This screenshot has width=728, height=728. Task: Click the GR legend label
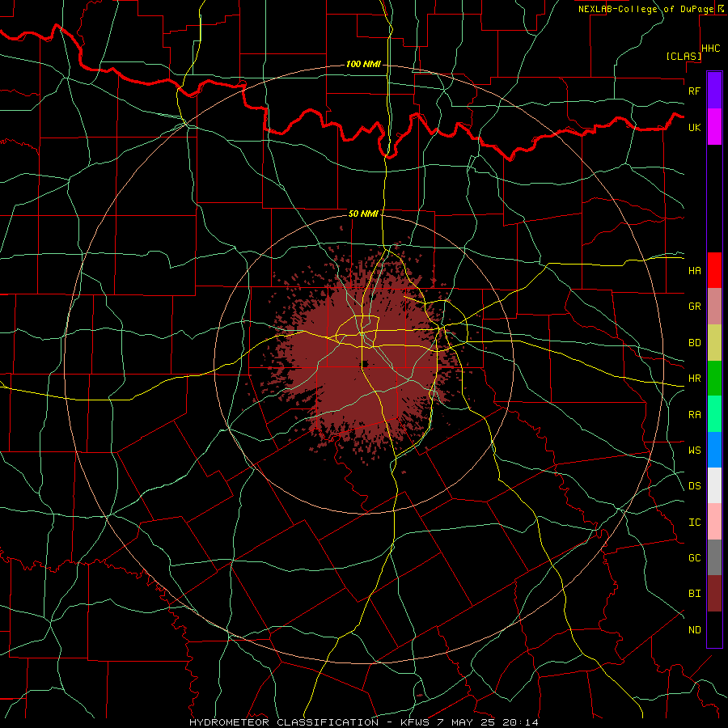pos(694,307)
